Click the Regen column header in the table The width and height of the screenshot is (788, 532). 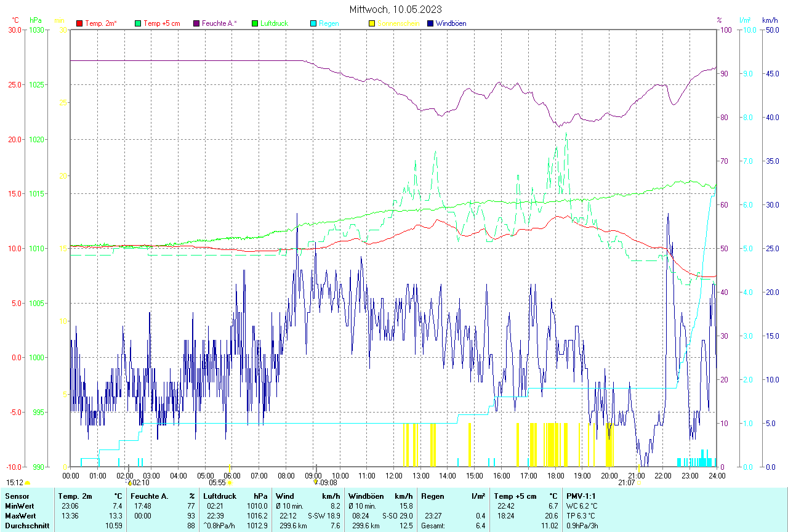(432, 496)
